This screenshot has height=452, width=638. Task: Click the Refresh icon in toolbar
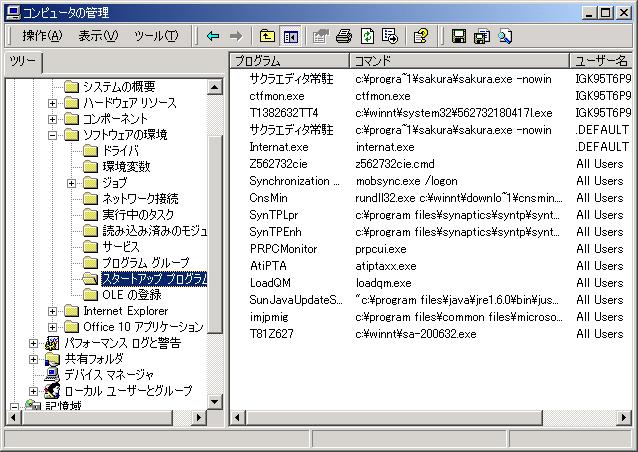pos(367,36)
